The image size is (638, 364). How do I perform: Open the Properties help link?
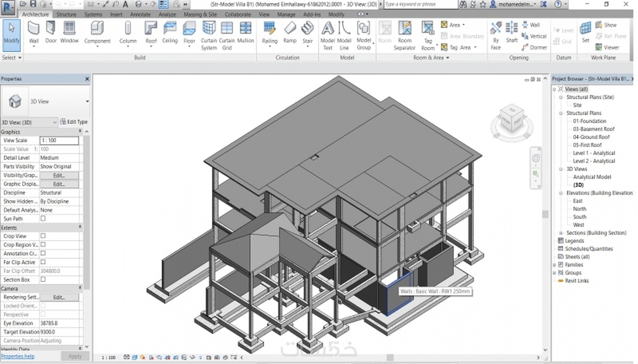pyautogui.click(x=18, y=356)
